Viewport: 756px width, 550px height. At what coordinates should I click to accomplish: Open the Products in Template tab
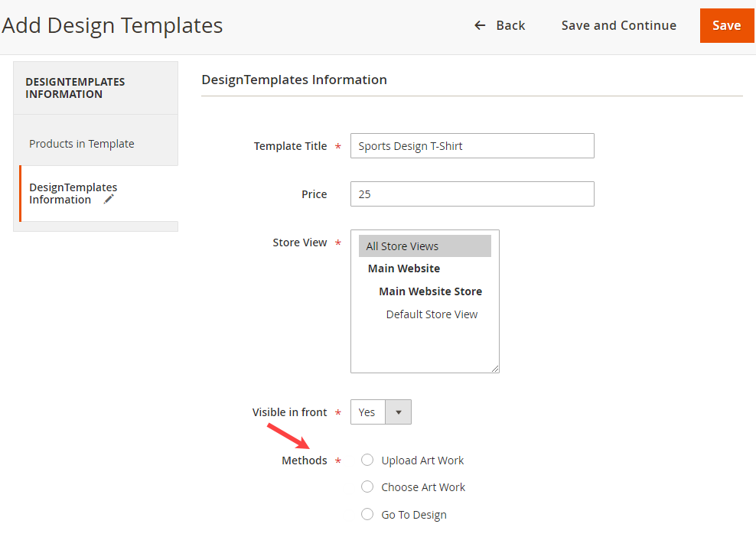82,144
